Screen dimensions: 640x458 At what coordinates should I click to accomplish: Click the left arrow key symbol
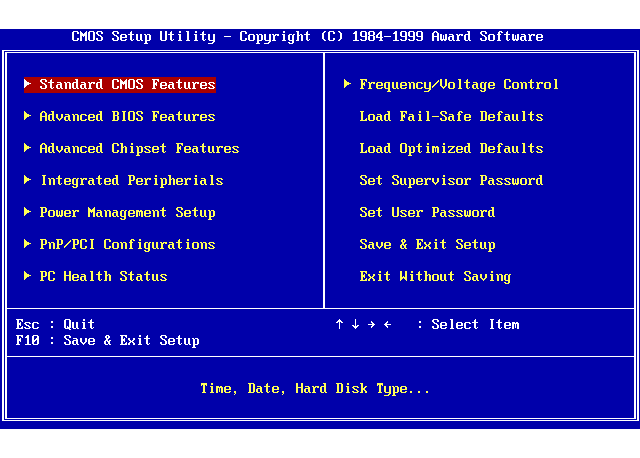tap(387, 325)
